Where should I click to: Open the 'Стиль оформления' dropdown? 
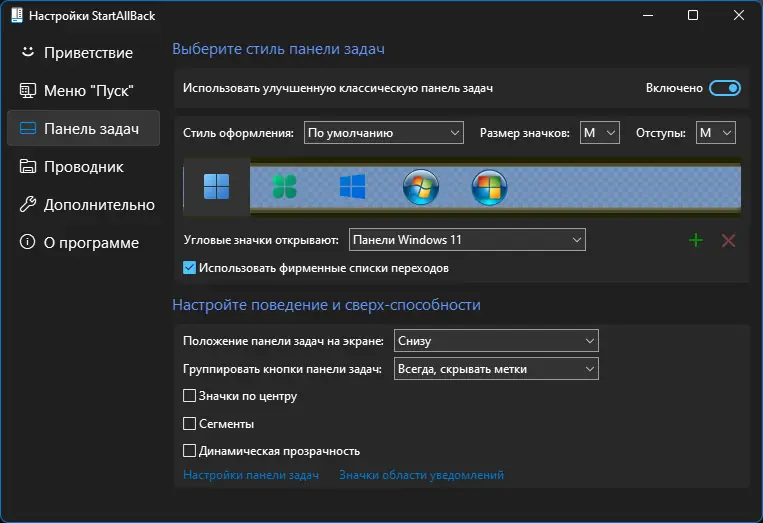click(x=383, y=133)
